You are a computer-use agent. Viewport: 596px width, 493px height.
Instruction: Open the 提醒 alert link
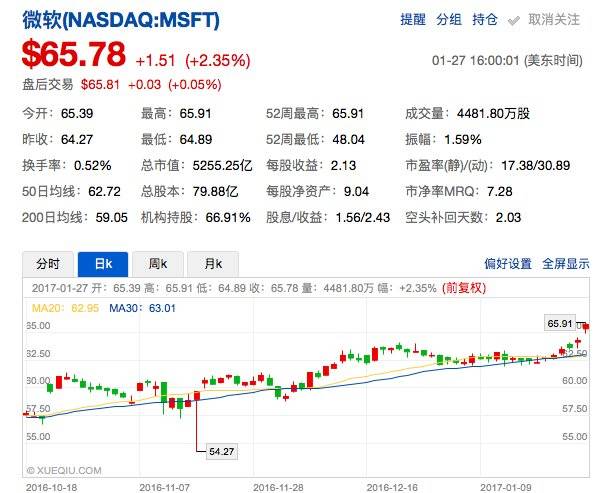click(413, 19)
